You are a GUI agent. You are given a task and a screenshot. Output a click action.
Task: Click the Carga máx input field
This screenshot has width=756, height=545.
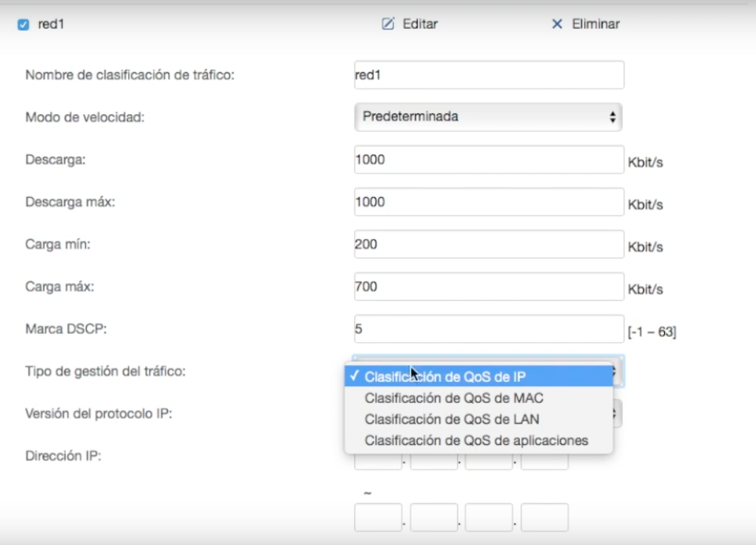click(x=488, y=287)
